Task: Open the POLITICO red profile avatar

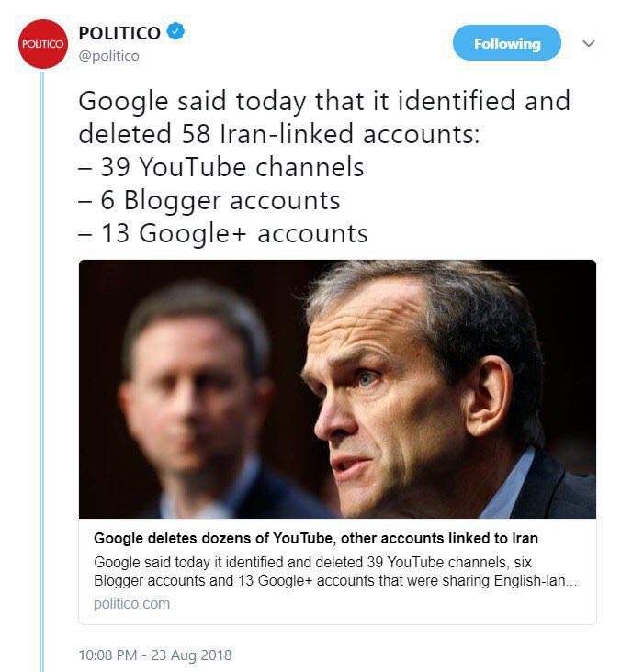Action: pos(42,43)
